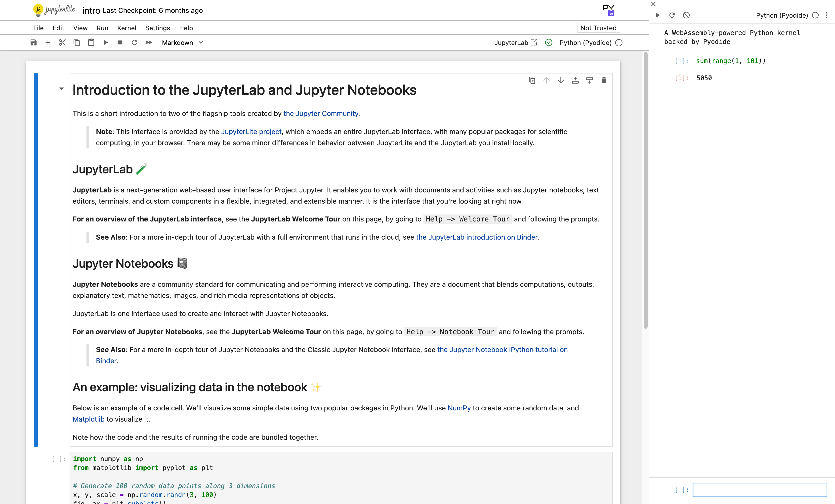Screen dimensions: 835x504
Task: Restart the console panel kernel
Action: tap(672, 15)
